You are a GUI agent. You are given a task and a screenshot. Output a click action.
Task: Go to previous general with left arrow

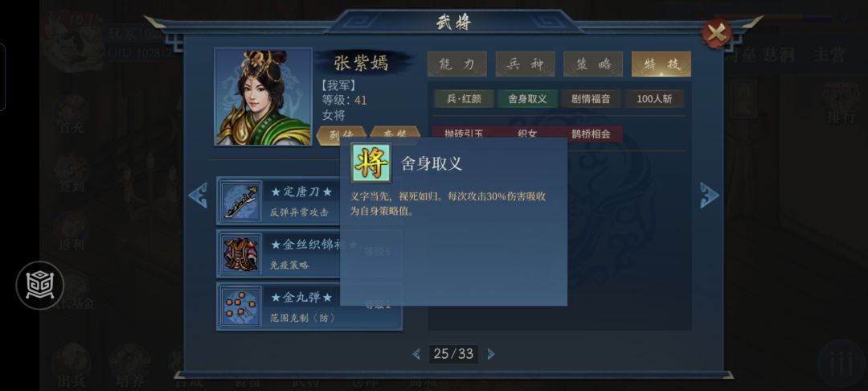click(x=199, y=195)
